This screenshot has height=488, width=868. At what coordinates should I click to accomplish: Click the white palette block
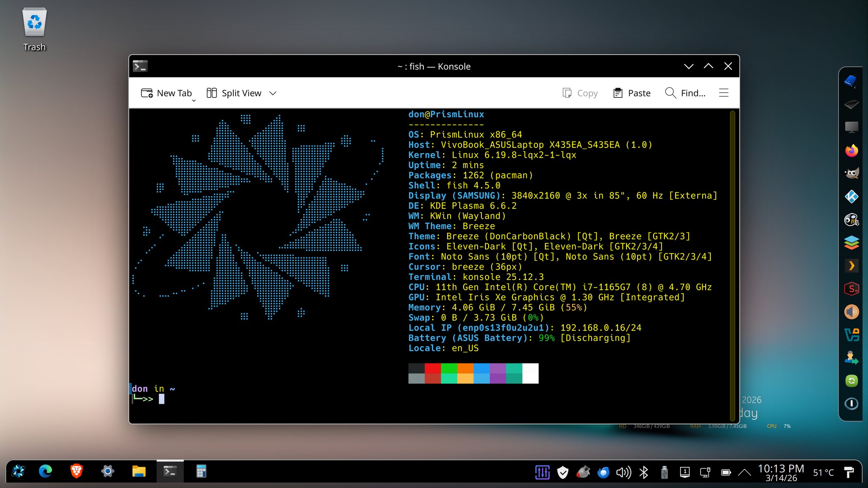(531, 373)
